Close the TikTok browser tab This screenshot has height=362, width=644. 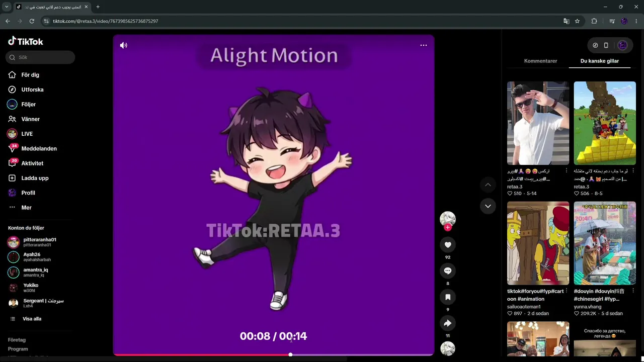tap(86, 7)
